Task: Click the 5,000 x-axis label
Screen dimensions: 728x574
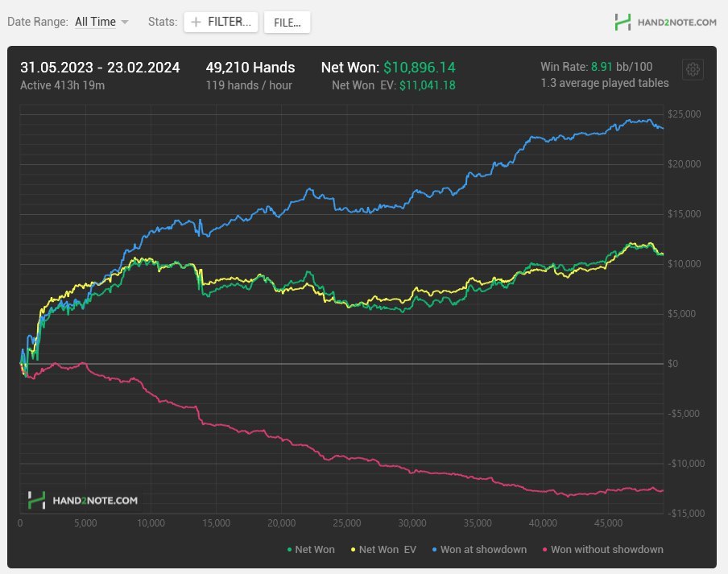Action: pos(85,523)
